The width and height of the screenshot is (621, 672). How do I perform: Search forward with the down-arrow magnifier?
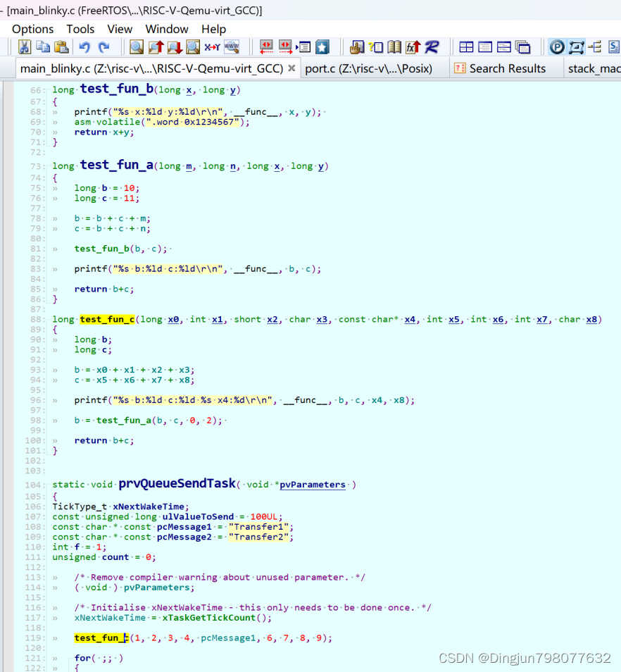click(175, 46)
